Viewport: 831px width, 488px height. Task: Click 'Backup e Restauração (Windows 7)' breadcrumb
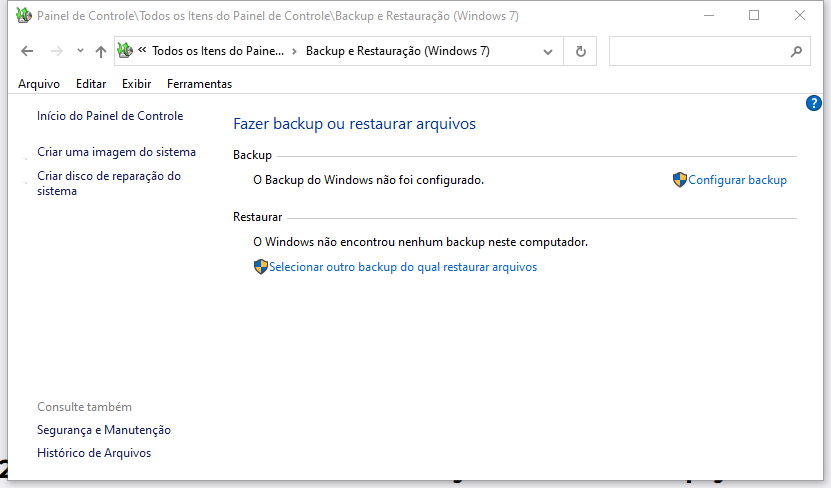(x=397, y=51)
